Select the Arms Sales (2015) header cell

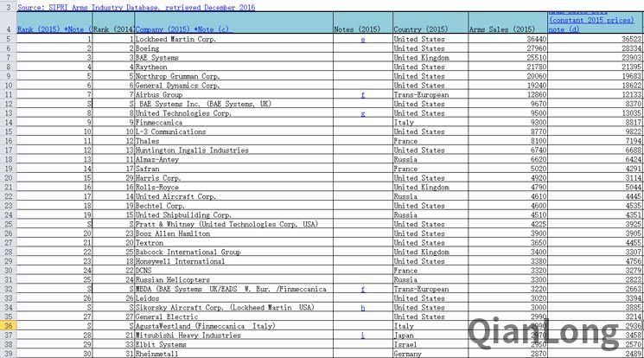tap(508, 22)
